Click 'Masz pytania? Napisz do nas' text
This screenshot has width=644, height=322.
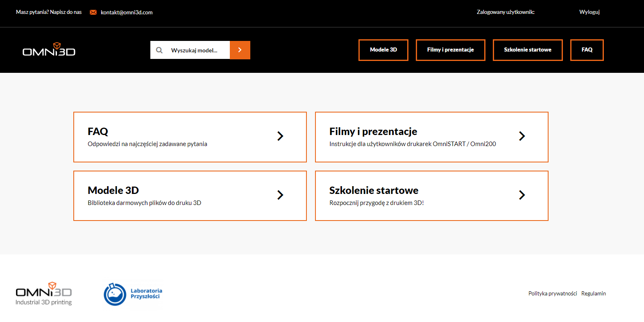(x=49, y=12)
